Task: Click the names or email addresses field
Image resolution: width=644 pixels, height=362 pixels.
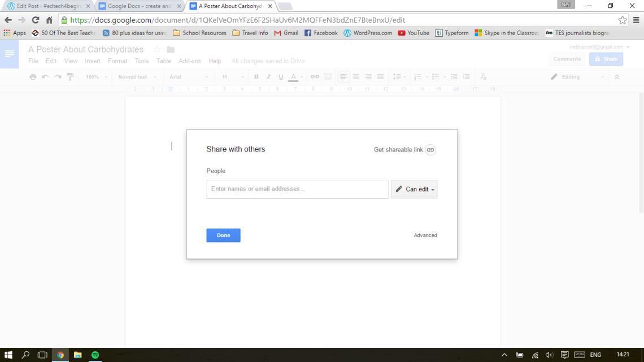Action: coord(297,189)
